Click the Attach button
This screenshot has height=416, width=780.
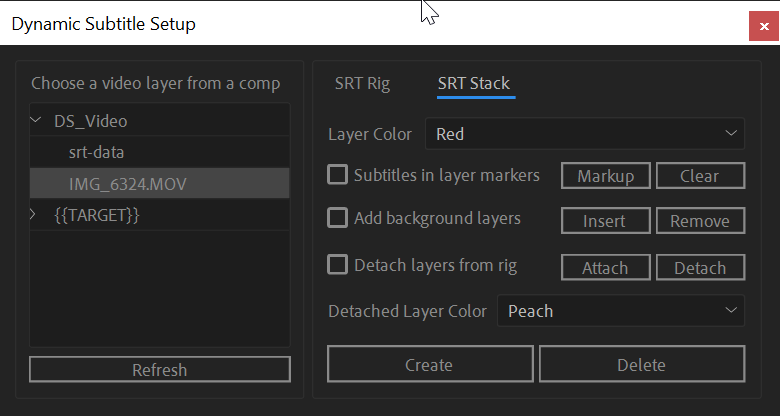(605, 267)
